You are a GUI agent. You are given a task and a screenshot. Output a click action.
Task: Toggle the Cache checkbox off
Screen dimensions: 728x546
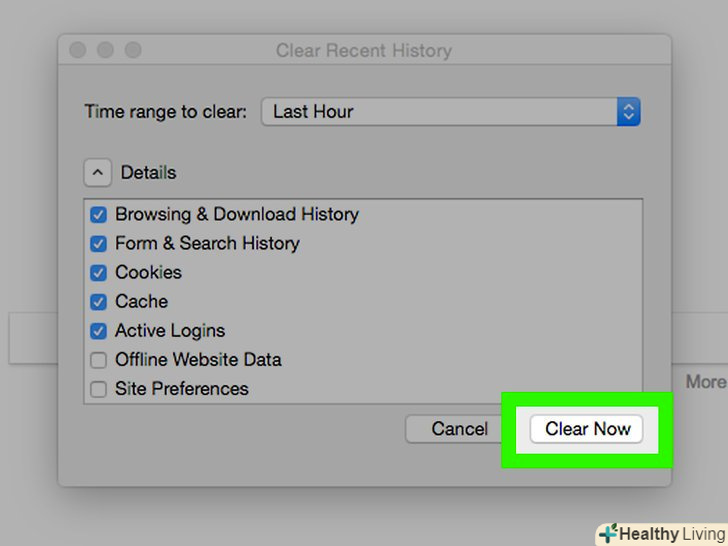pyautogui.click(x=98, y=301)
